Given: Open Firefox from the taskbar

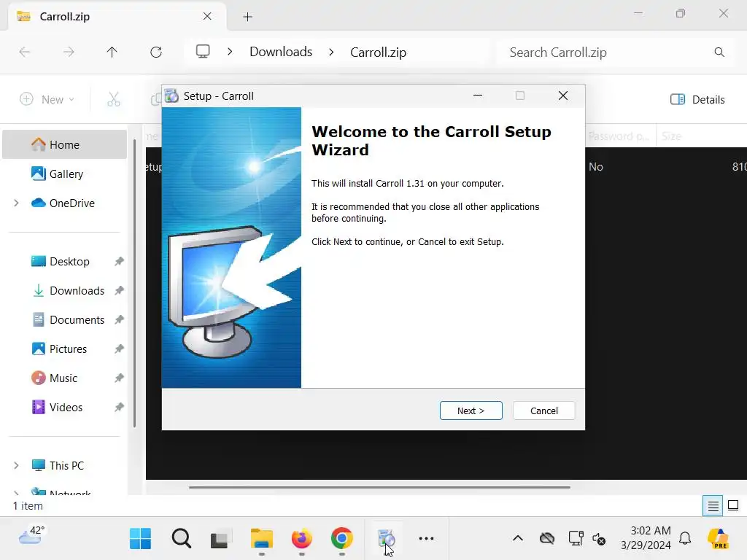Looking at the screenshot, I should [x=301, y=539].
